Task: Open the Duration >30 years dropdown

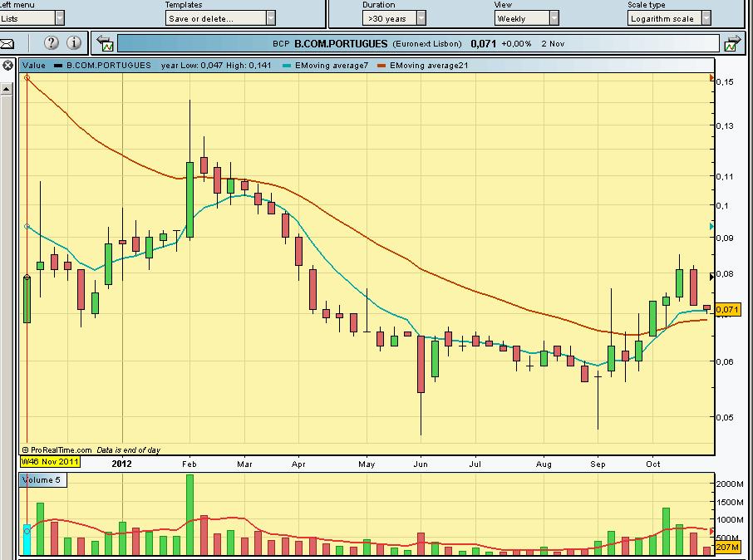Action: [394, 19]
